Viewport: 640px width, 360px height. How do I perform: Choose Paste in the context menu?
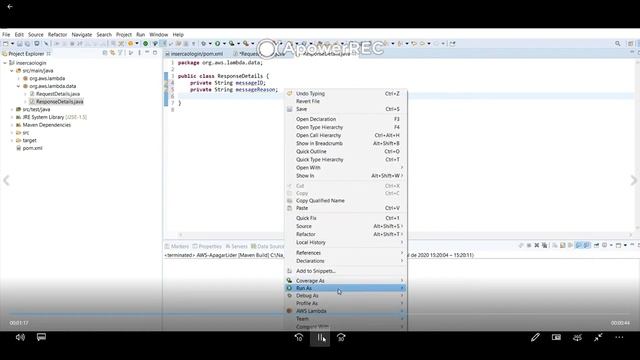point(345,208)
